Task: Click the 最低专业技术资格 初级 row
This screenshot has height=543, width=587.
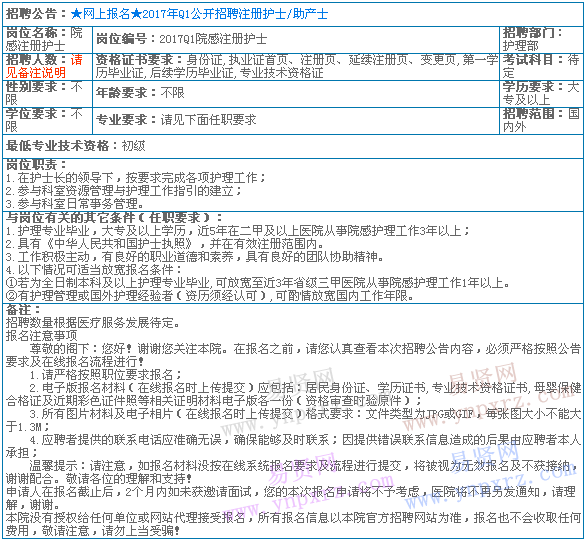Action: 293,146
